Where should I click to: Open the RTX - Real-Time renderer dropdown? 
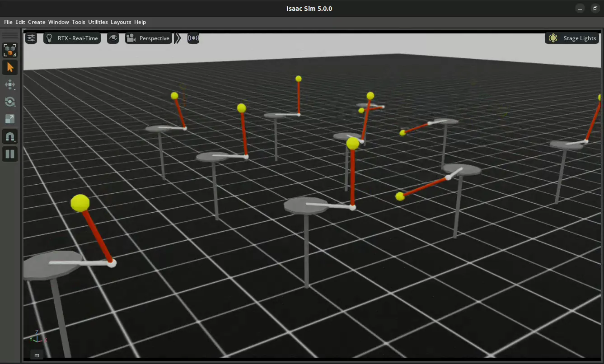point(72,38)
